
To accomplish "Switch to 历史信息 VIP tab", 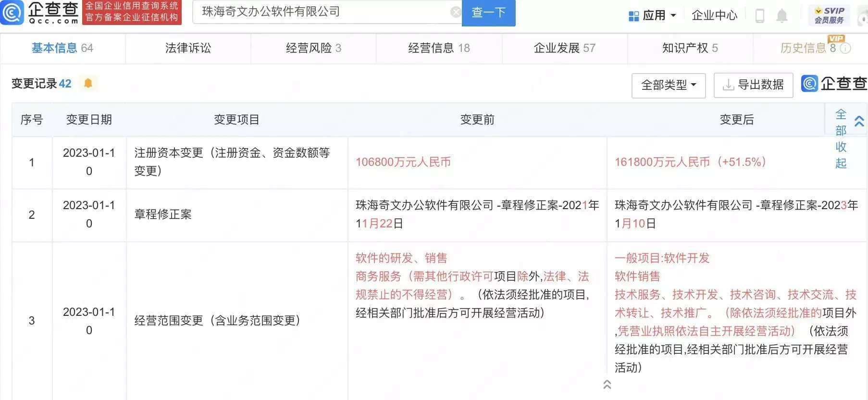I will [810, 48].
